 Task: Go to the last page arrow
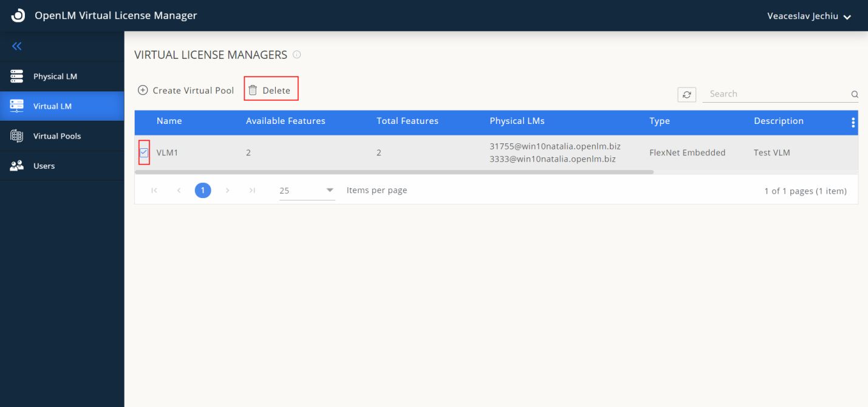pos(252,191)
